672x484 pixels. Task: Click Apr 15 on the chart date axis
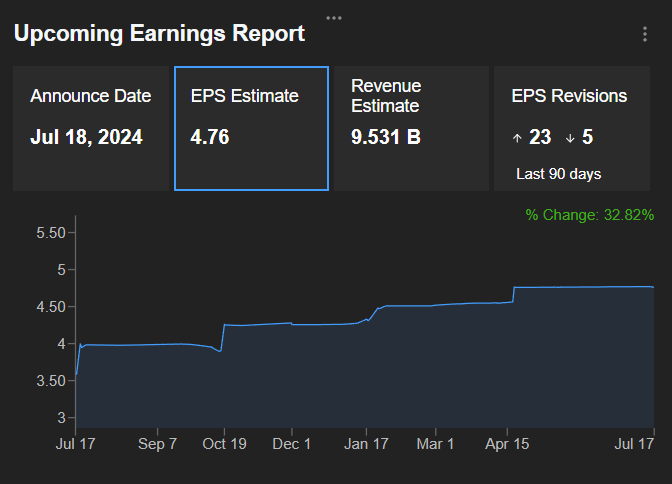pos(507,442)
